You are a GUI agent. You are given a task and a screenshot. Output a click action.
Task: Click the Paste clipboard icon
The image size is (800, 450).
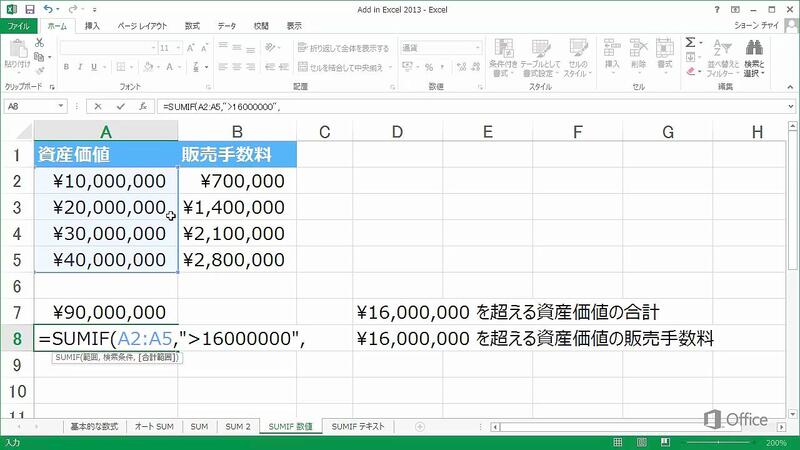(17, 49)
